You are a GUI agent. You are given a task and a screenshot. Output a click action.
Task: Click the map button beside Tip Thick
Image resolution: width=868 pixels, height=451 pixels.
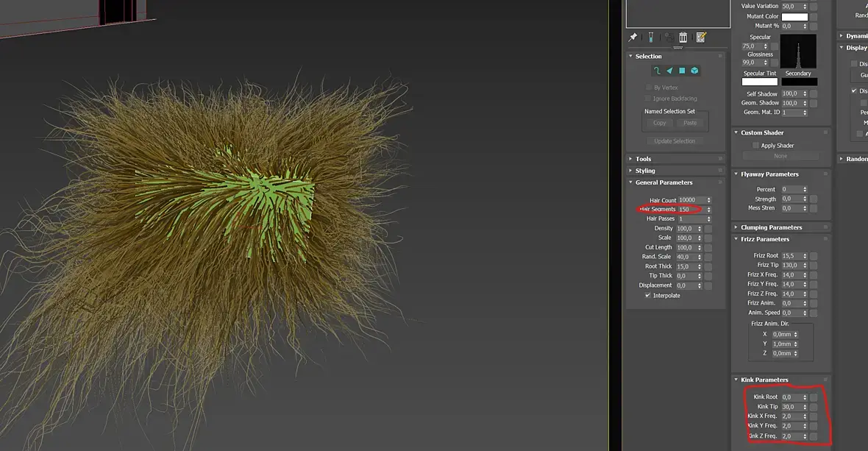tap(708, 276)
